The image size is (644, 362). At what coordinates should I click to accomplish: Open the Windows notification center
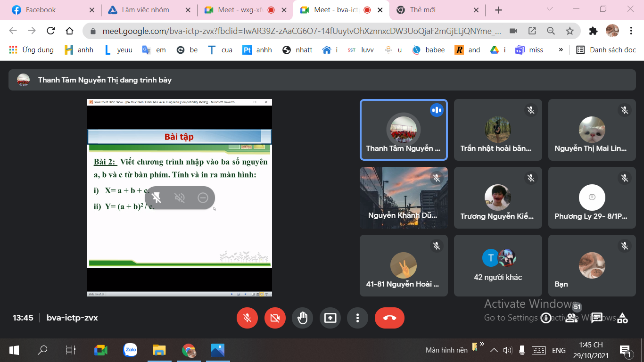626,350
